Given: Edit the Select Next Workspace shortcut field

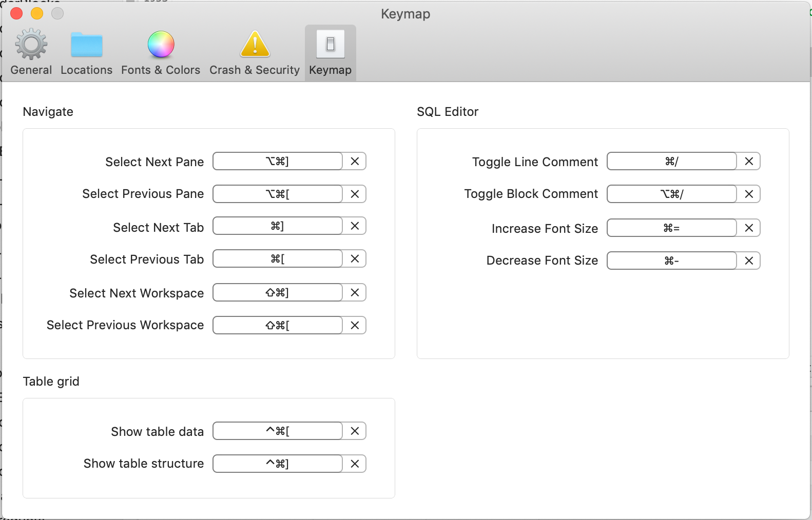Looking at the screenshot, I should point(278,292).
